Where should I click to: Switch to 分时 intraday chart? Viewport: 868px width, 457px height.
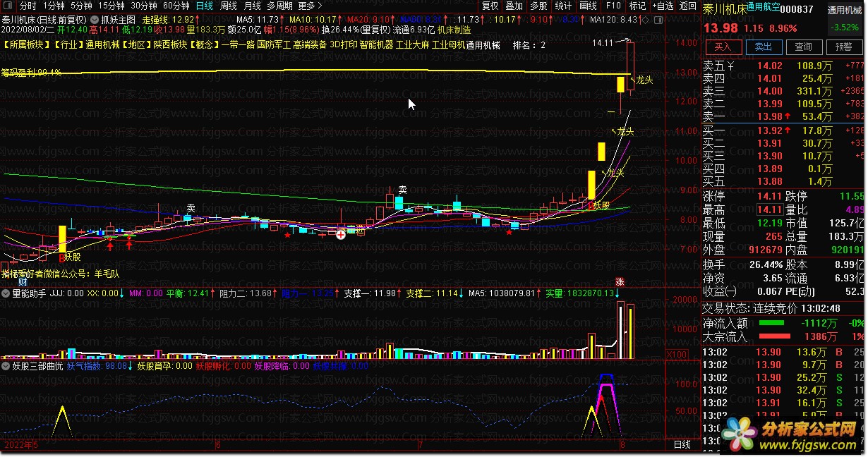(28, 6)
